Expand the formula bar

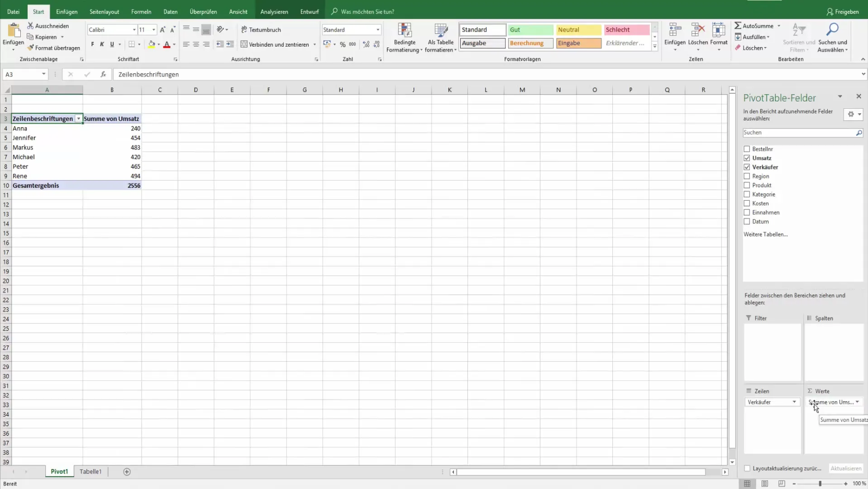coord(863,74)
